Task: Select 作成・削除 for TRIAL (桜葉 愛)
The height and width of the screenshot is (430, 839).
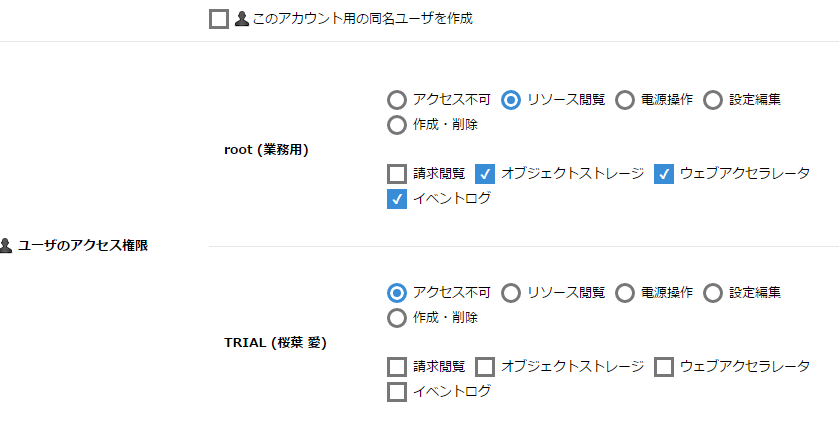Action: 396,318
